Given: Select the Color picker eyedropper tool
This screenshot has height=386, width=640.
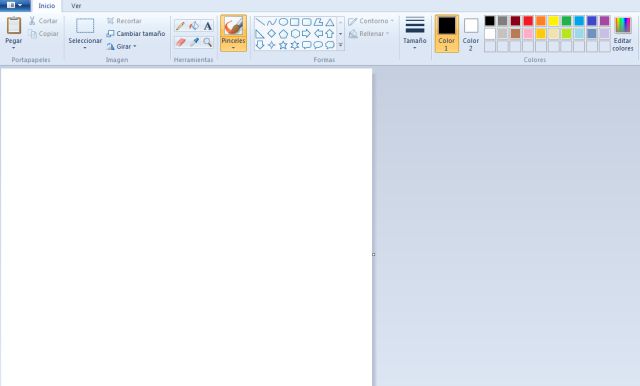Looking at the screenshot, I should [x=194, y=42].
